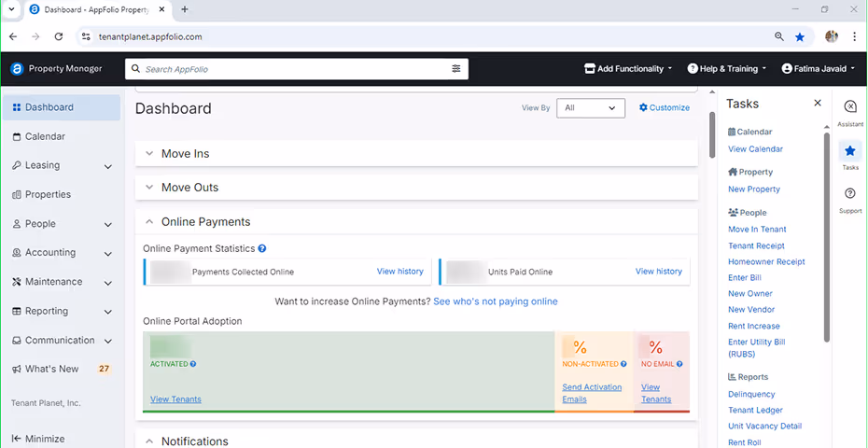This screenshot has width=868, height=448.
Task: Select Dashboard in the sidebar
Action: click(x=62, y=107)
